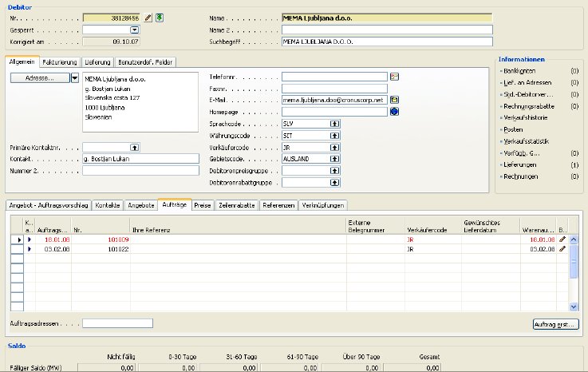Open Währungscode lookup arrow
The width and height of the screenshot is (588, 372).
click(x=334, y=136)
